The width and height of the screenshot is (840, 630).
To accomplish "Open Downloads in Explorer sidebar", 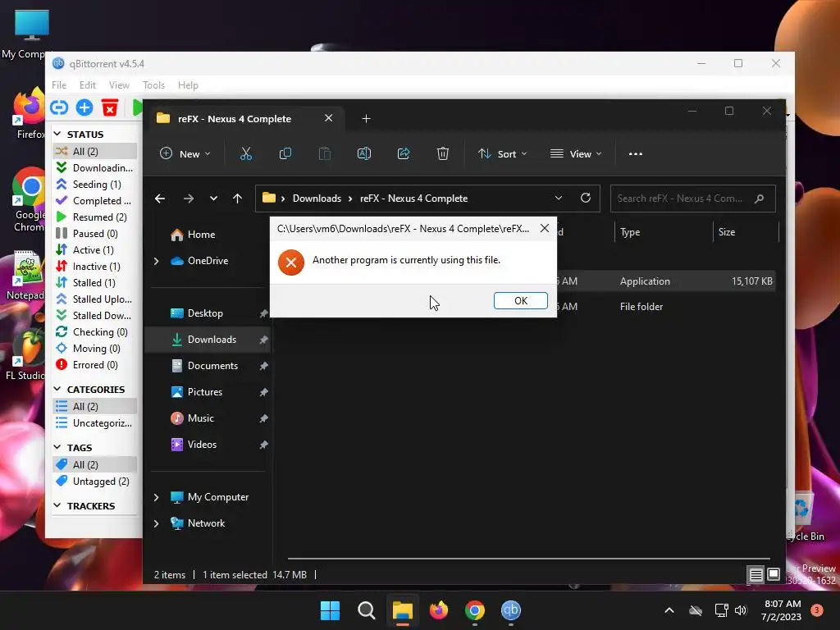I will coord(211,340).
